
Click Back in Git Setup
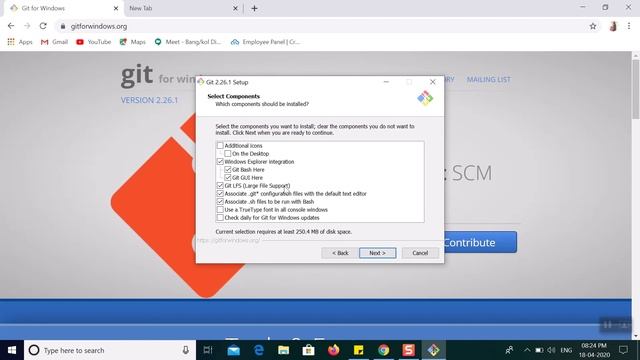tap(340, 253)
